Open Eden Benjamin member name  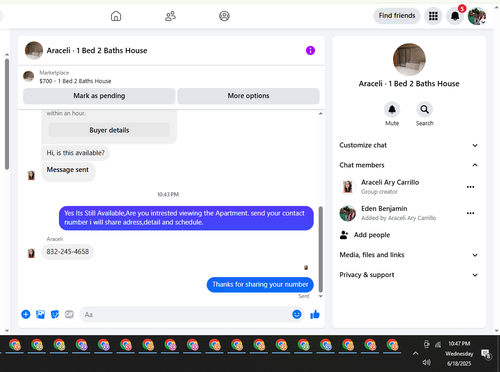click(x=384, y=209)
